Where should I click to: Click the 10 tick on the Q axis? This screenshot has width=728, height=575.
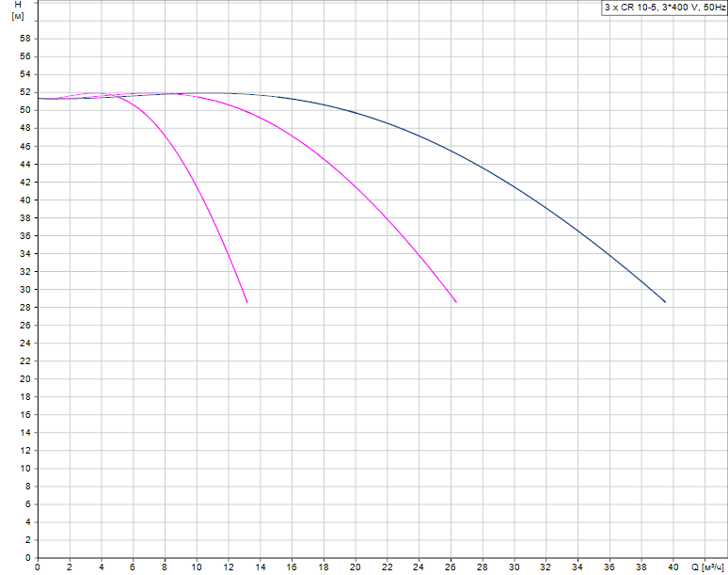[x=197, y=567]
